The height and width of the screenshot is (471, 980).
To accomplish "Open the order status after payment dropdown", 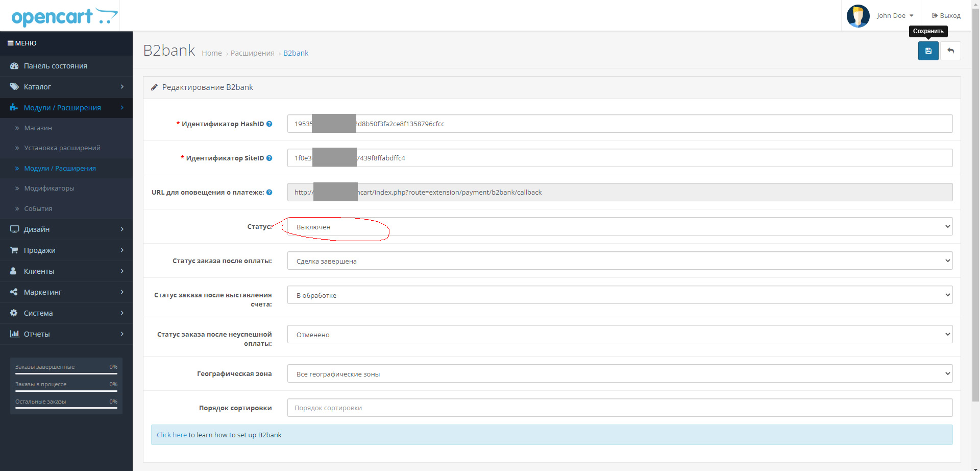I will tap(620, 261).
